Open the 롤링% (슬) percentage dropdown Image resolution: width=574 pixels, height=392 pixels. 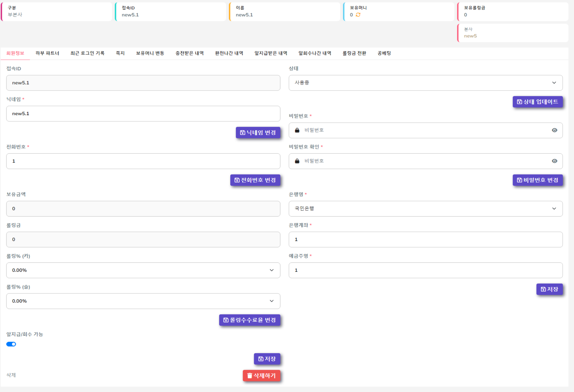[x=143, y=301]
